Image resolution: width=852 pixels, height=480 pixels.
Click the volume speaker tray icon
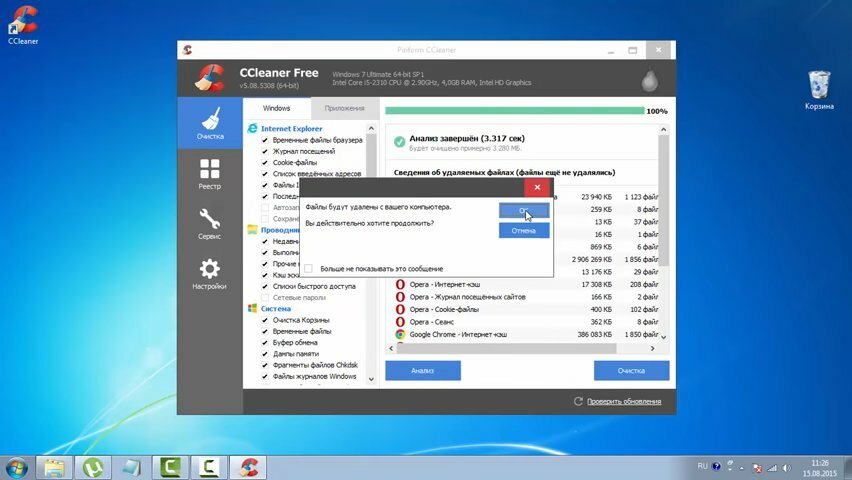786,468
